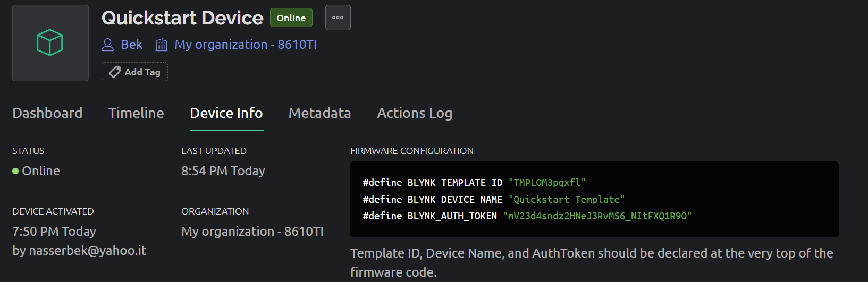Click the Online status value
The height and width of the screenshot is (282, 868).
pyautogui.click(x=41, y=171)
